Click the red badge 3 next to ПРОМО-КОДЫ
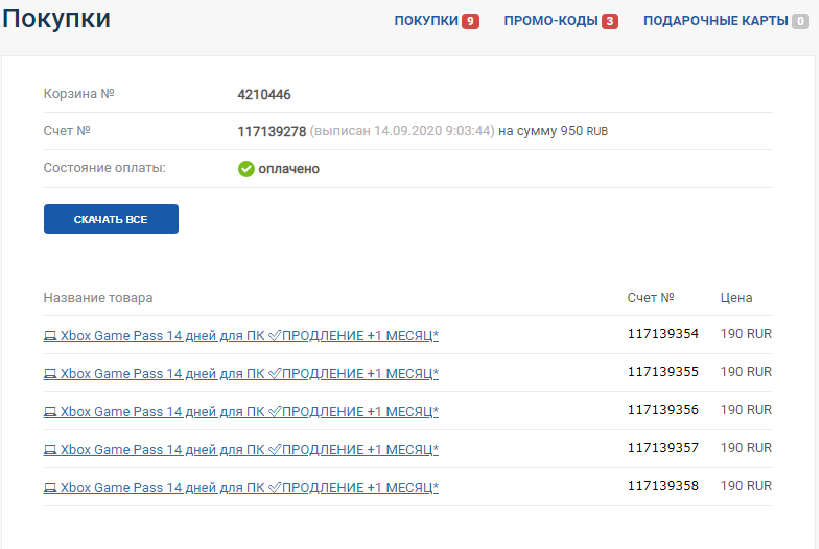The width and height of the screenshot is (819, 549). coord(610,21)
